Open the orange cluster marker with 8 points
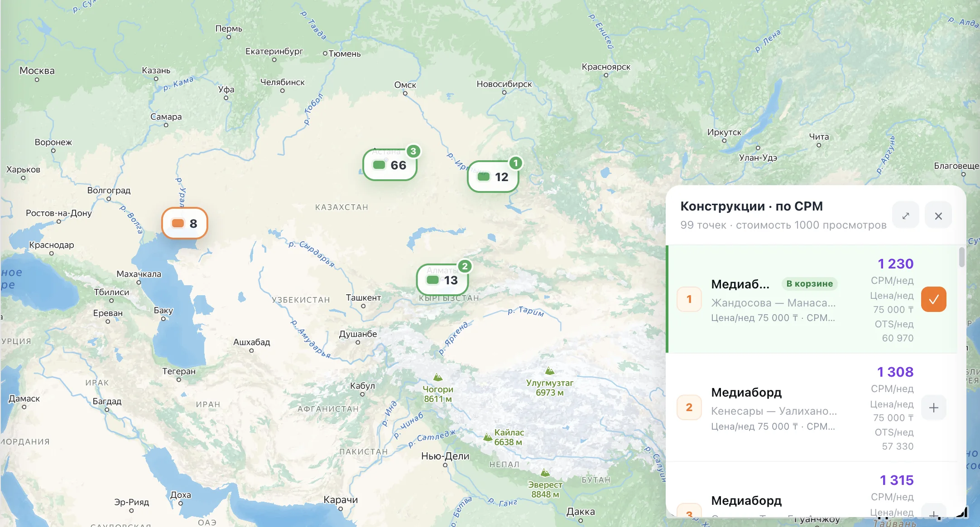The width and height of the screenshot is (980, 527). (x=185, y=223)
